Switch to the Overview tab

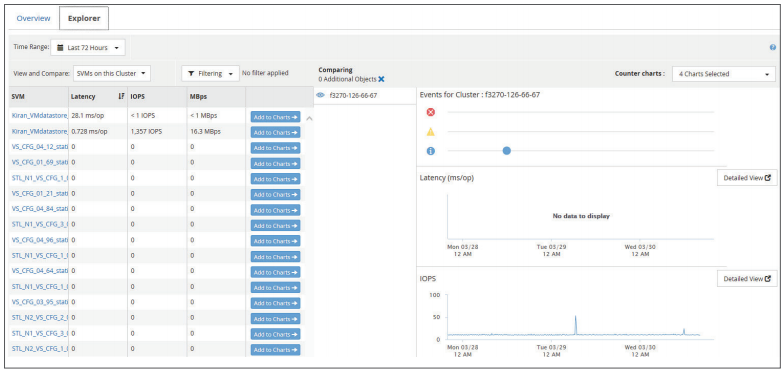coord(34,18)
